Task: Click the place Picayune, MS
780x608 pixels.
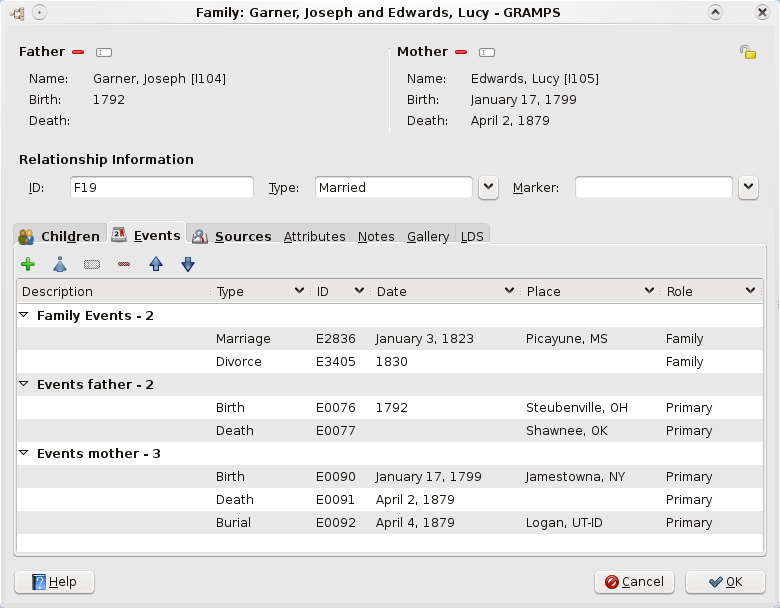Action: click(x=567, y=339)
